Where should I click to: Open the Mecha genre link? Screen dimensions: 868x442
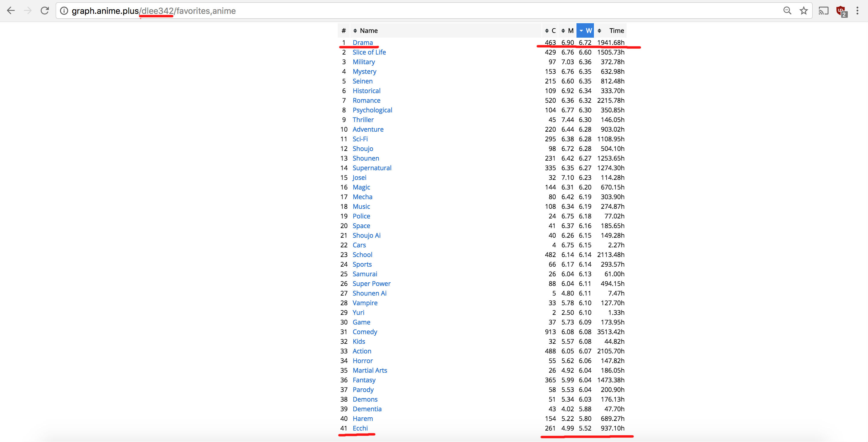click(363, 197)
